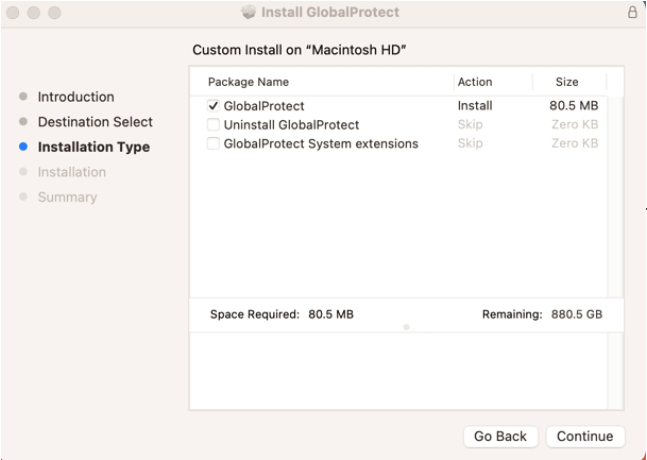Select the Introduction step in sidebar
This screenshot has width=647, height=460.
(x=76, y=97)
